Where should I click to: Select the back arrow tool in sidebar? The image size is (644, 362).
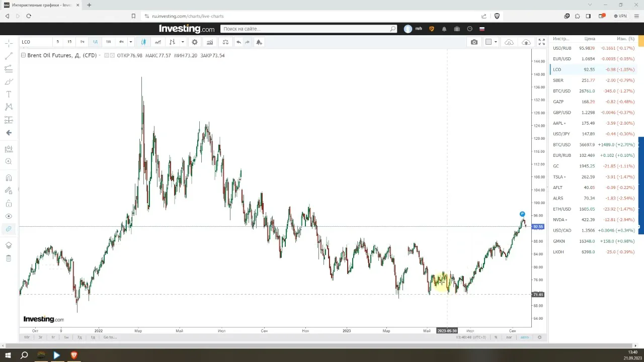tap(9, 133)
